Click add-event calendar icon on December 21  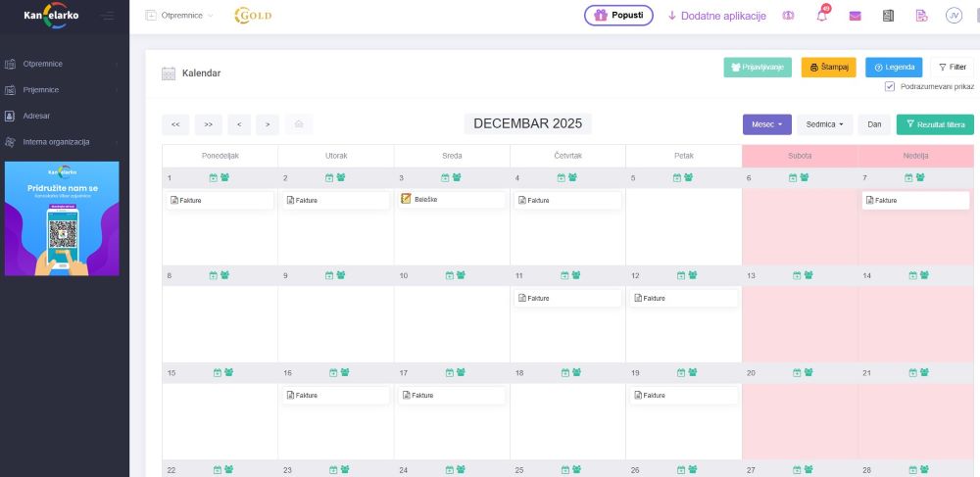913,373
